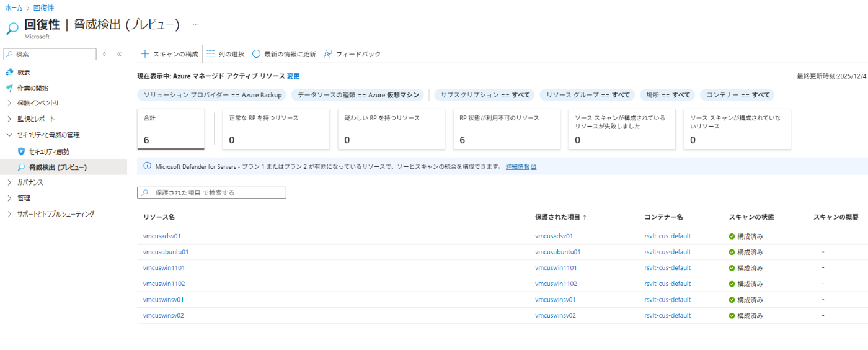The width and height of the screenshot is (868, 350).
Task: Sort by コンテナー名 column header
Action: pos(663,217)
